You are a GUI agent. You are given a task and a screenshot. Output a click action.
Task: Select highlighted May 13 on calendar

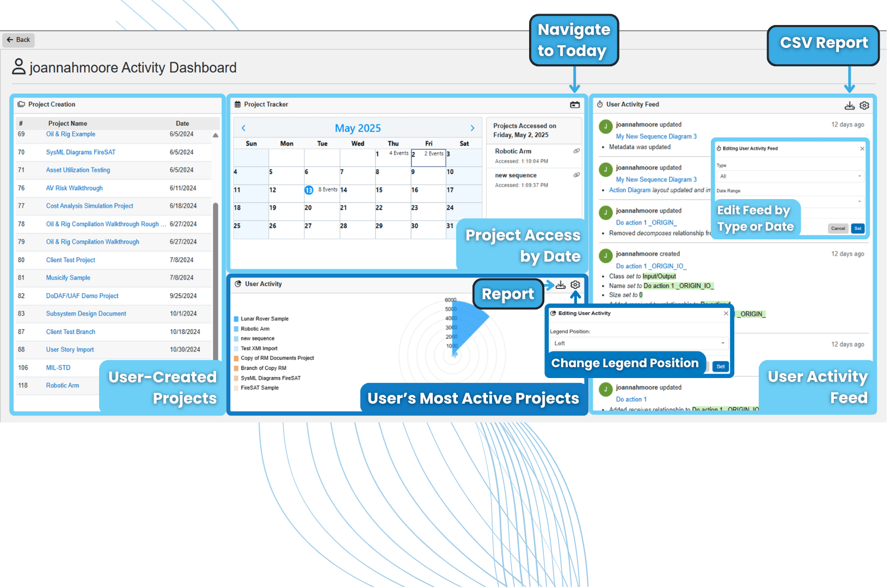[309, 190]
